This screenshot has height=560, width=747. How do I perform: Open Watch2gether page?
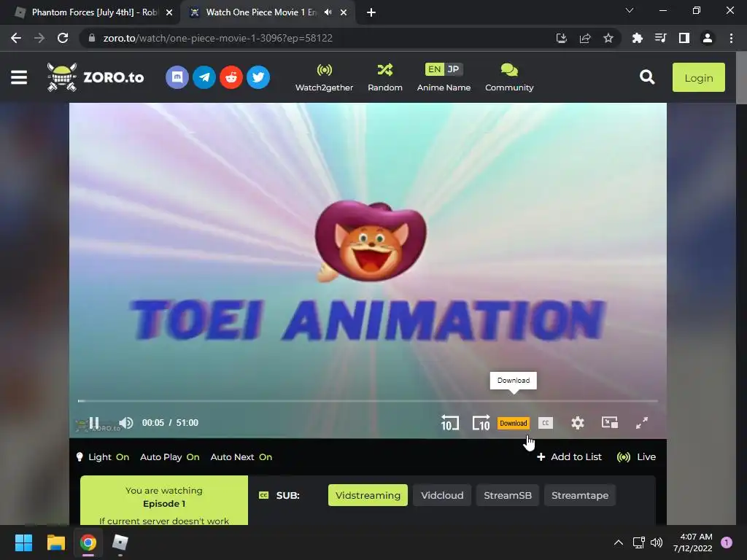[x=324, y=77]
